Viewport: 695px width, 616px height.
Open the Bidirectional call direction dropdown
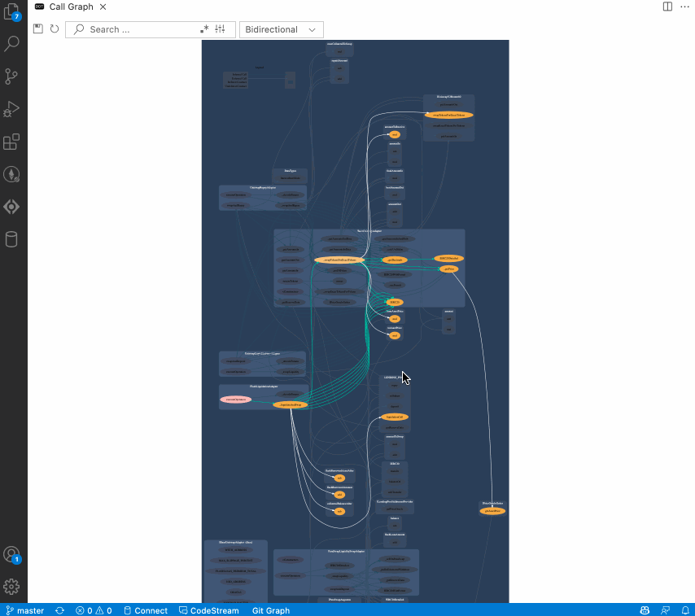point(281,28)
